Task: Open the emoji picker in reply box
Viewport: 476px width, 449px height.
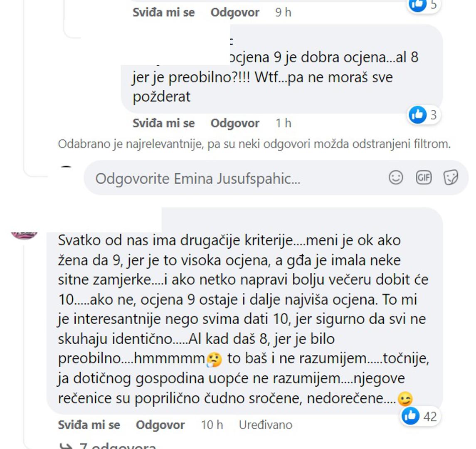Action: coord(395,178)
